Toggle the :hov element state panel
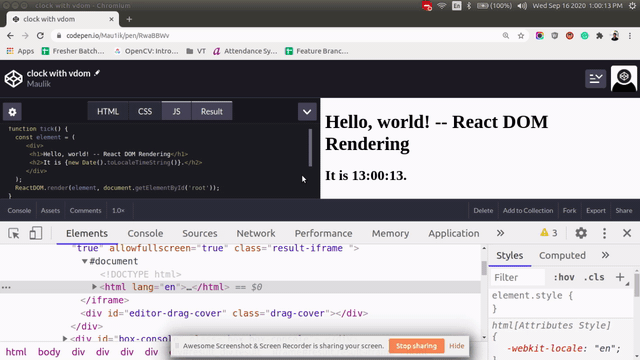Viewport: 640px width, 360px height. coord(564,277)
